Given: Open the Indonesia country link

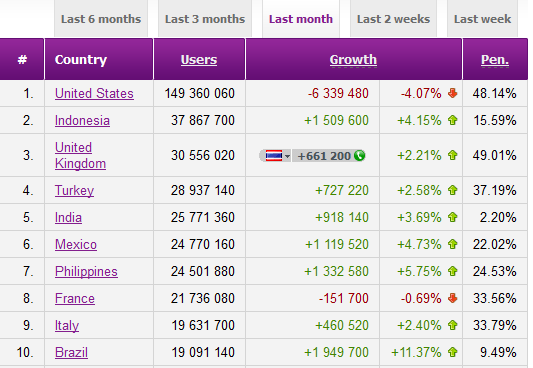Looking at the screenshot, I should click(x=82, y=121).
